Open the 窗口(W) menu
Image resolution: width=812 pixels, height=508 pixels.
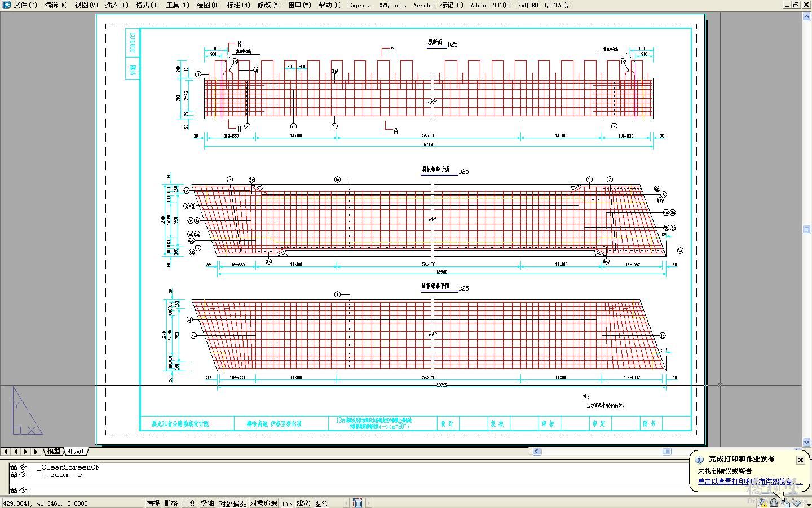[299, 5]
